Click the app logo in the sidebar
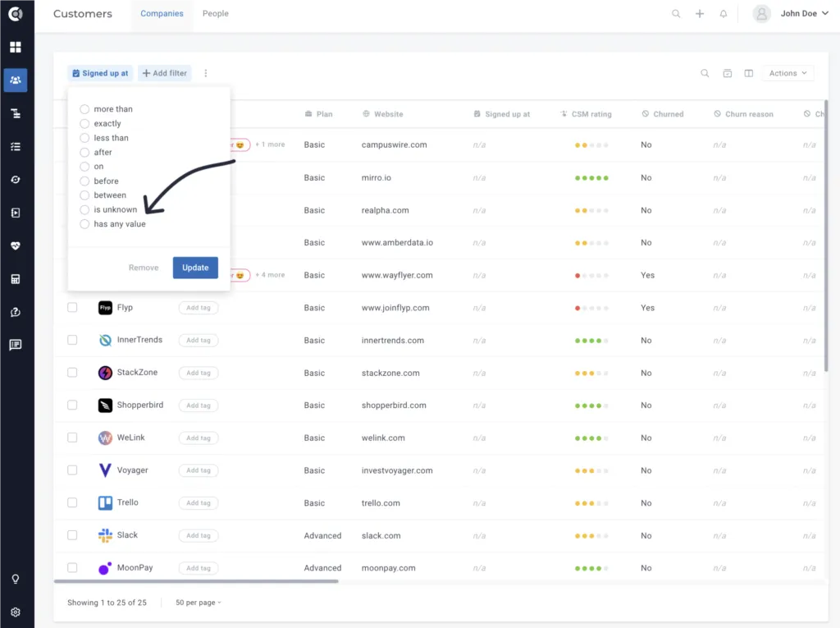The width and height of the screenshot is (840, 628). tap(16, 14)
